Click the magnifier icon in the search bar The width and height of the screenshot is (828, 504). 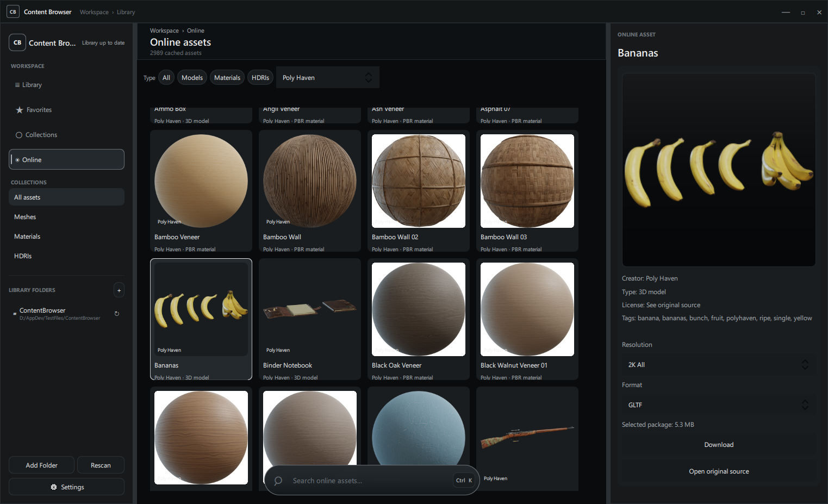[x=278, y=481]
